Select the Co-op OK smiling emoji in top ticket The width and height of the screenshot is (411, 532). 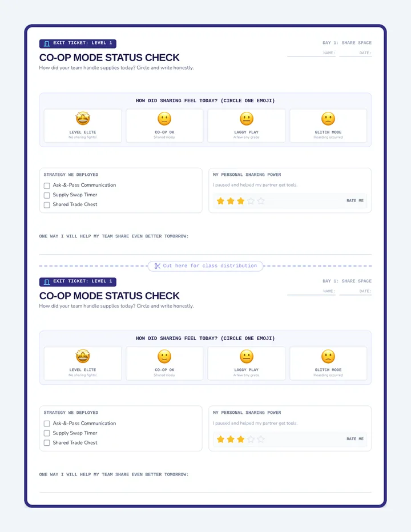pyautogui.click(x=164, y=119)
